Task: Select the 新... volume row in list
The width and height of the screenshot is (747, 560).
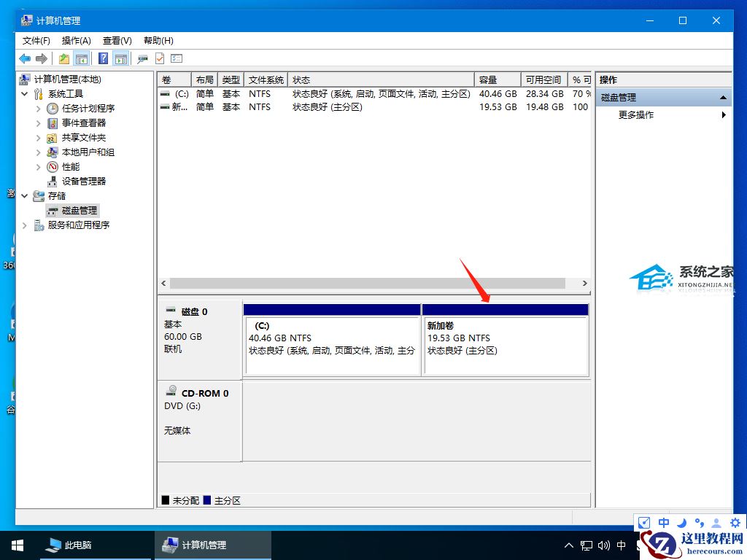Action: click(374, 107)
